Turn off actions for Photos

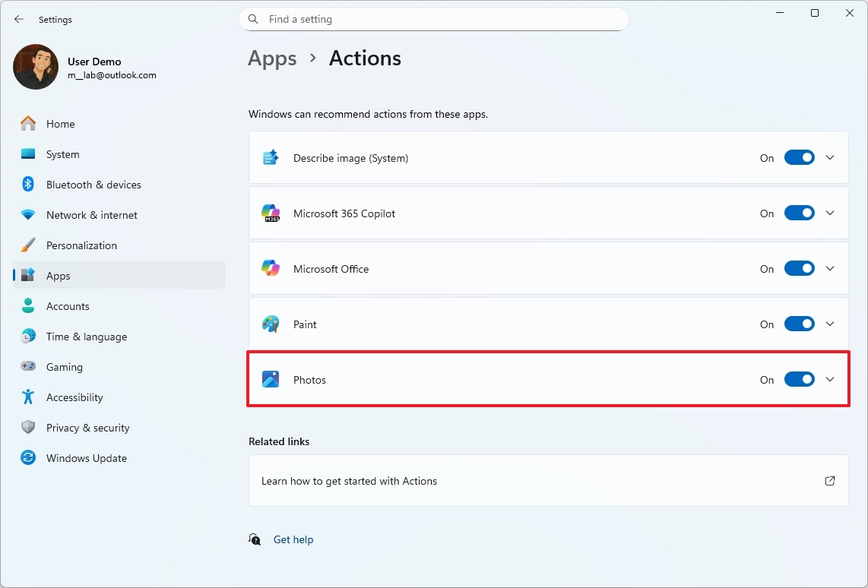799,379
